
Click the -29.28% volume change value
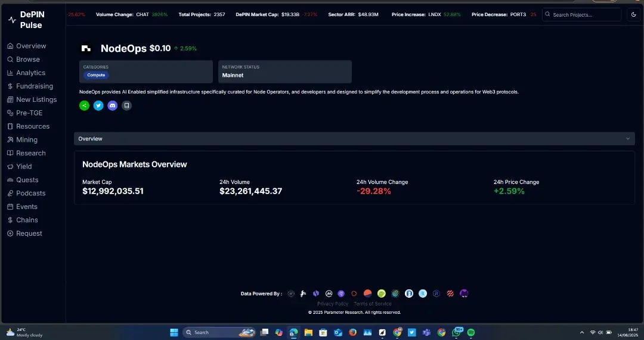tap(374, 191)
